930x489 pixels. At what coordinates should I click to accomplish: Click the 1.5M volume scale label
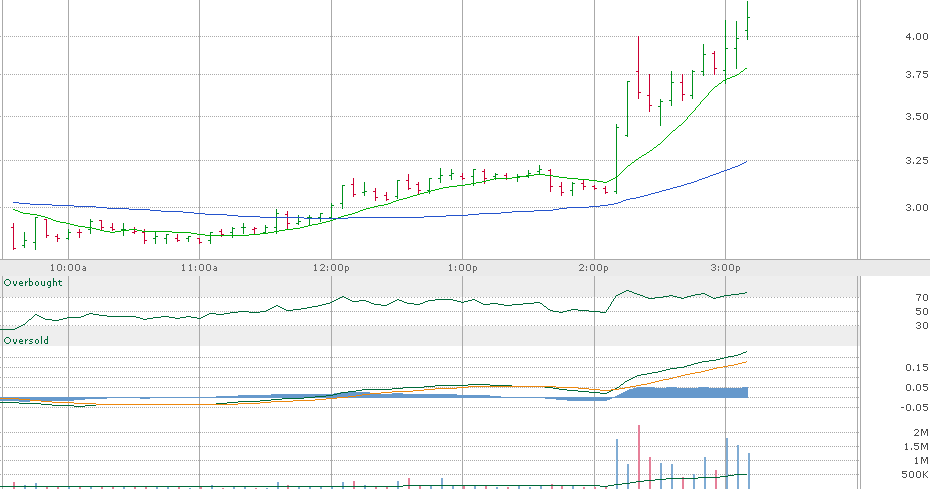916,447
